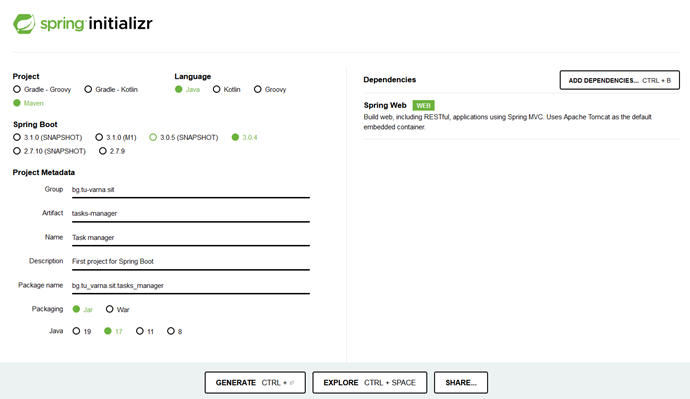Select Spring Boot 2.7.10 (SNAPSHOT)
This screenshot has height=399, width=690.
[49, 151]
